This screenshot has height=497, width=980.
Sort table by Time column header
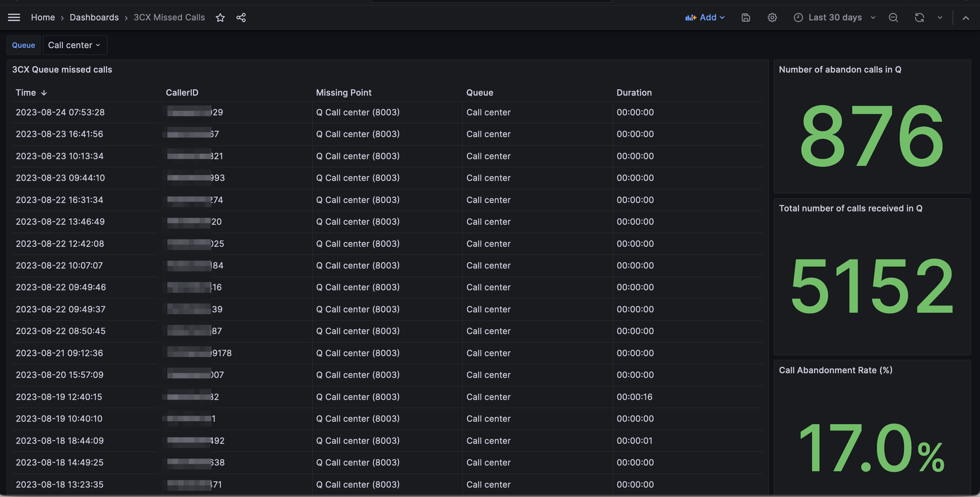click(26, 92)
